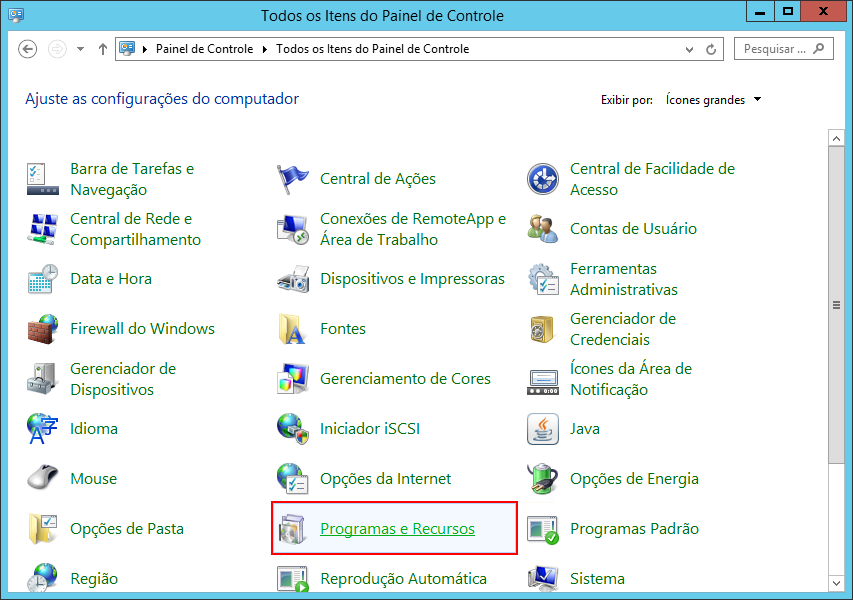Click Gerenciamento de Cores icon
Image resolution: width=853 pixels, height=600 pixels.
[293, 379]
